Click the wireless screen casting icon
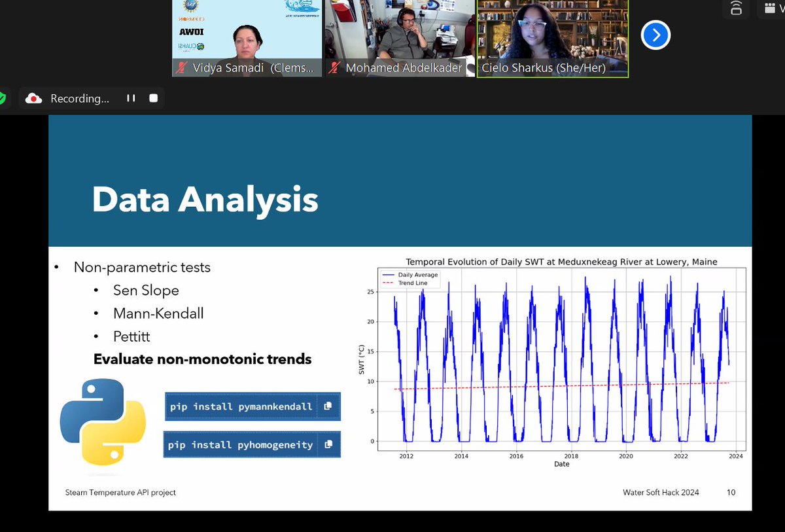 [737, 9]
